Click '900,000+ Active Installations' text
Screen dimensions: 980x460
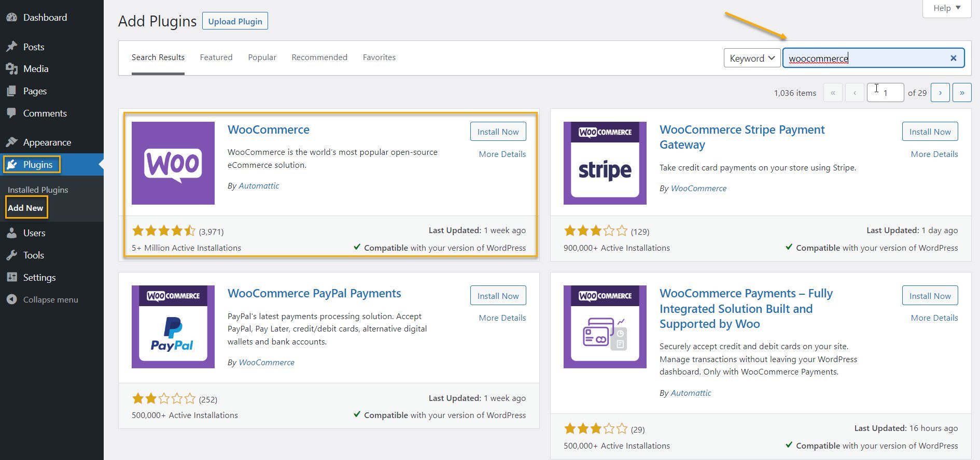617,248
